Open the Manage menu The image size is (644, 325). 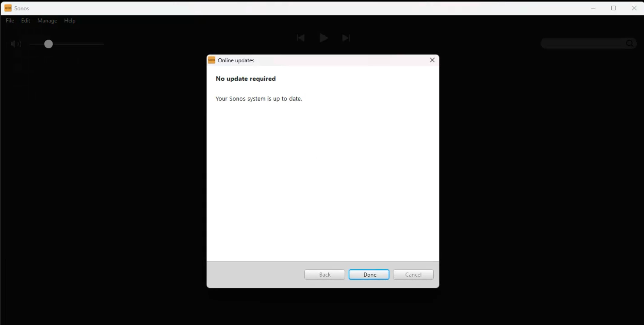(x=47, y=21)
